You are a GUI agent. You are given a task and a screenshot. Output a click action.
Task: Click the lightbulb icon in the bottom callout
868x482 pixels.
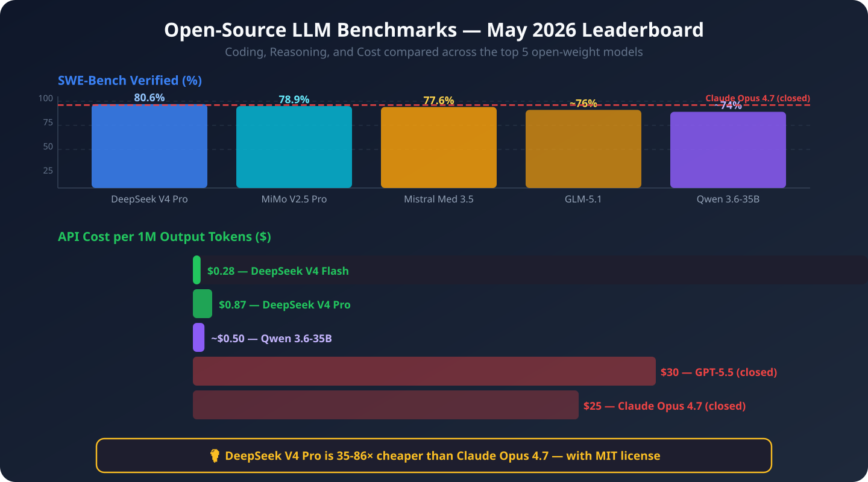point(214,455)
